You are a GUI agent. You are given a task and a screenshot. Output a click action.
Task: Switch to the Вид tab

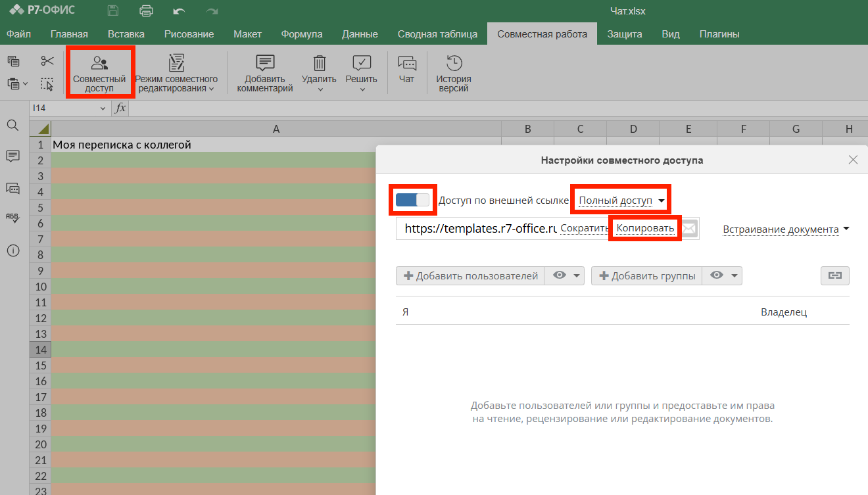tap(671, 34)
